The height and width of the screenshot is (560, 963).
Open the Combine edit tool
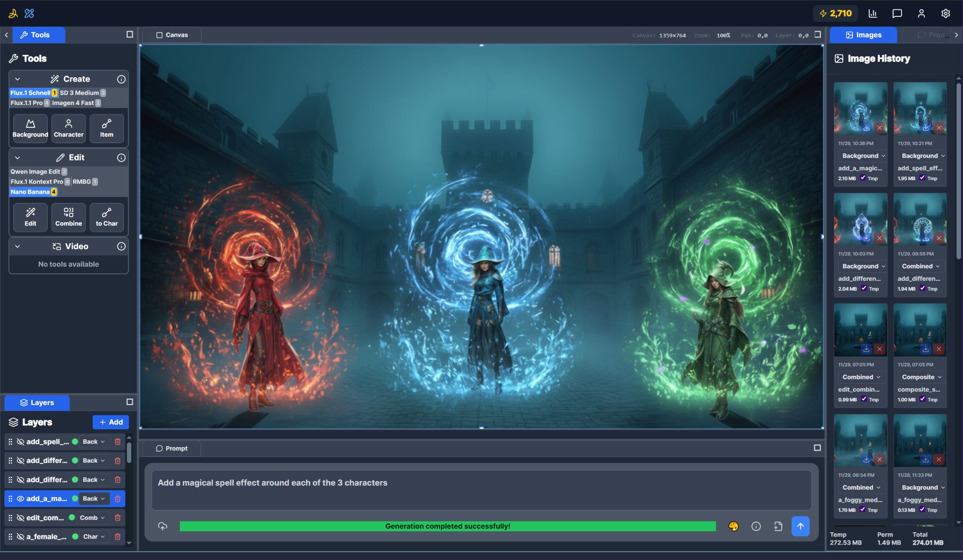[x=68, y=217]
